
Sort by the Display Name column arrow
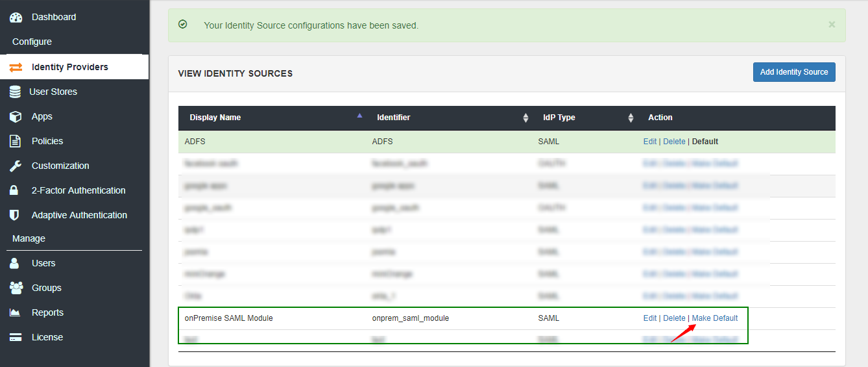click(359, 116)
